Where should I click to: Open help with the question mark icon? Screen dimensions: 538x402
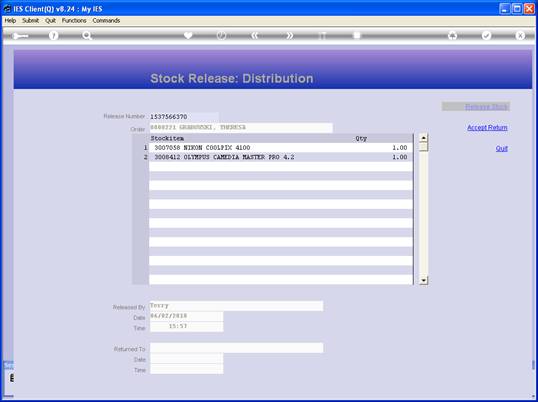53,36
